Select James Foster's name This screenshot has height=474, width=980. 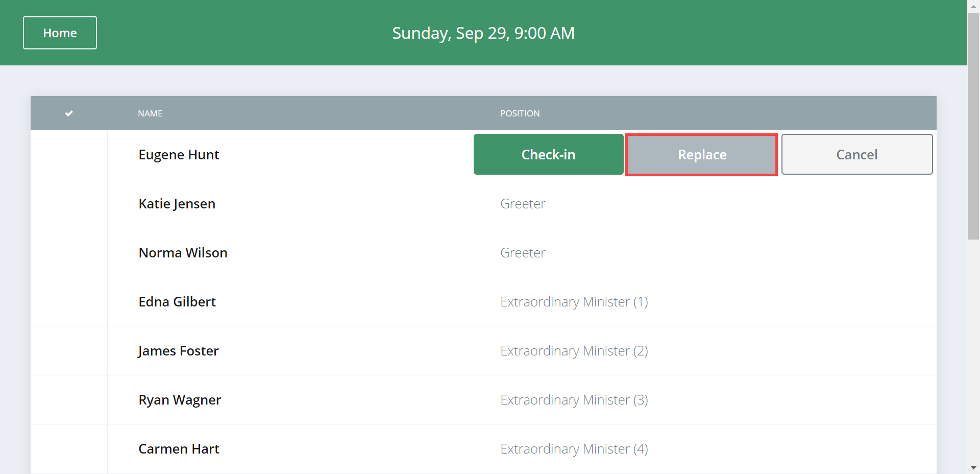[x=178, y=351]
